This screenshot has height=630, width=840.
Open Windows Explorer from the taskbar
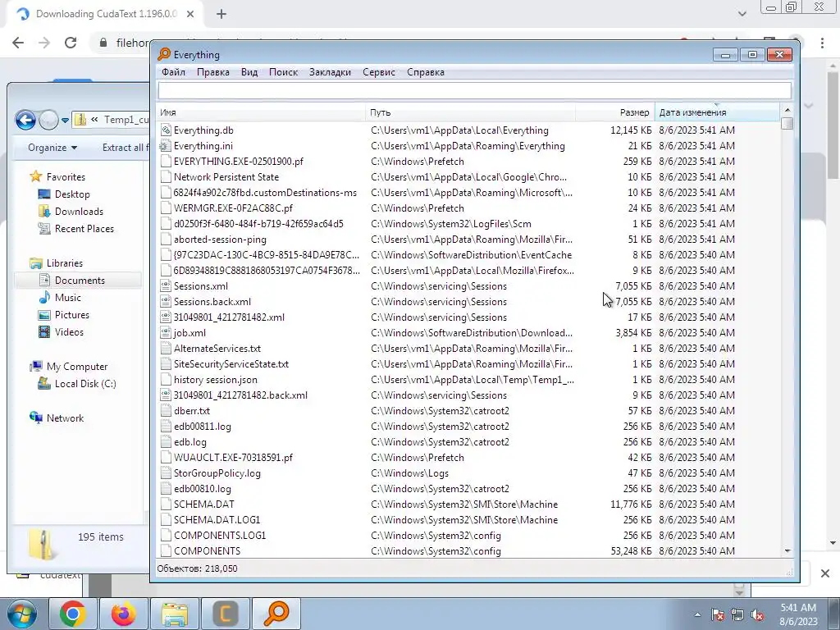coord(174,614)
